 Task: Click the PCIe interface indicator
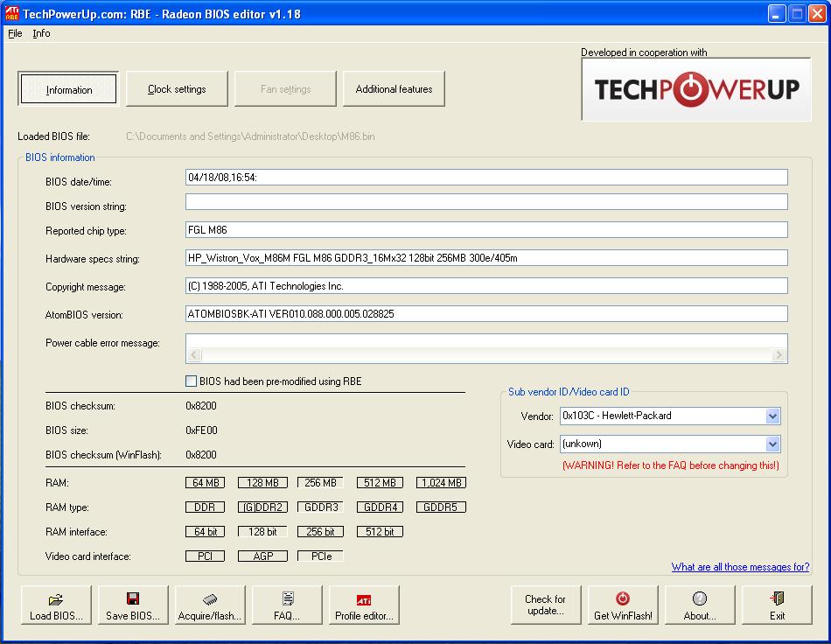click(x=321, y=556)
